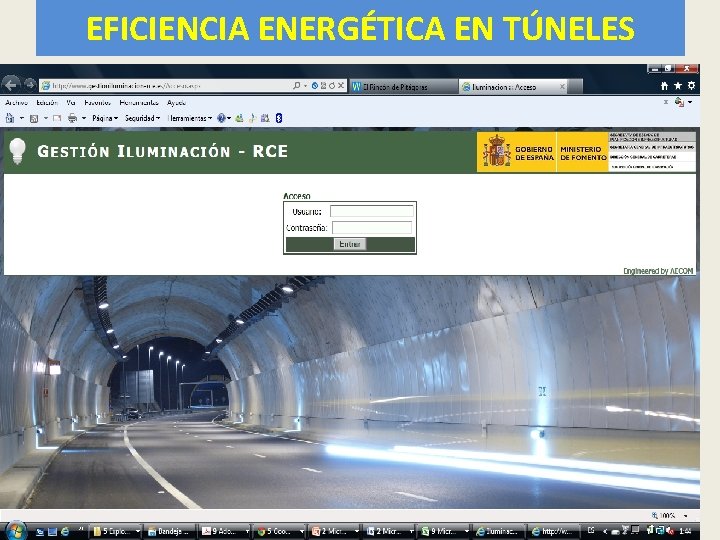
Task: Click the blue Help question mark icon
Action: click(x=221, y=118)
